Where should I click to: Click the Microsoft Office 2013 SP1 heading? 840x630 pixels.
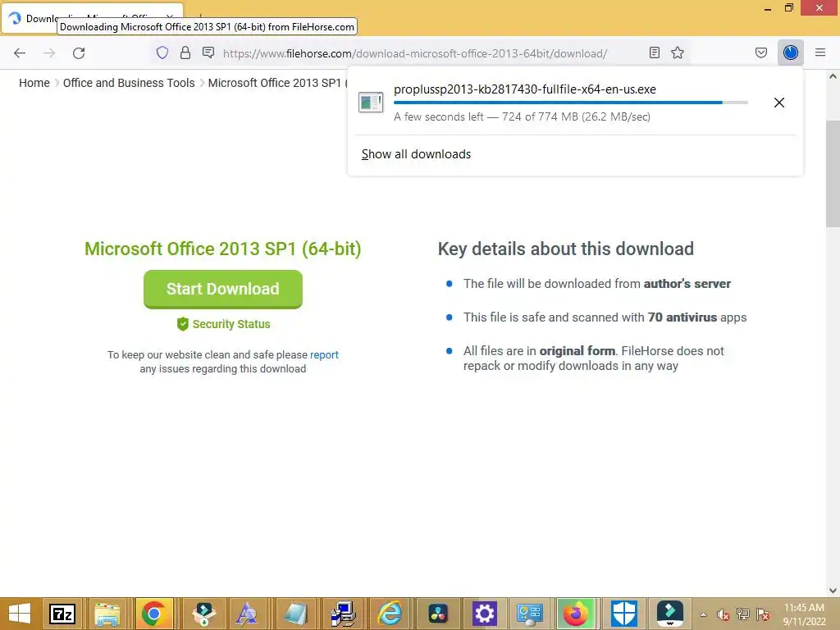click(223, 249)
